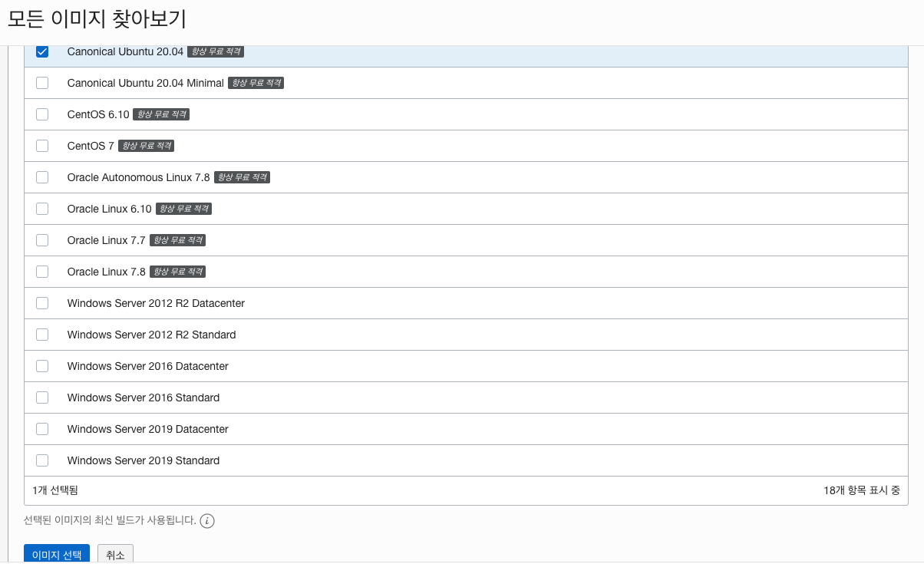924x564 pixels.
Task: Uncheck the Canonical Ubuntu 20.04 checkbox
Action: tap(42, 51)
